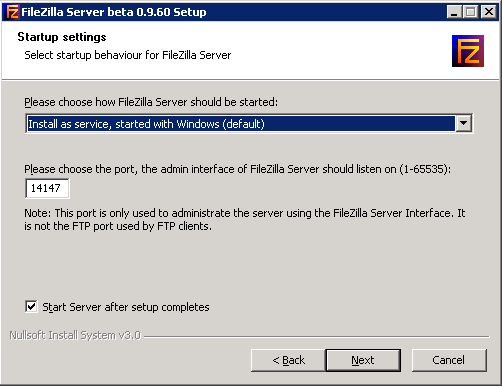
Task: Click the 'should be started' prompt label
Action: pyautogui.click(x=151, y=102)
